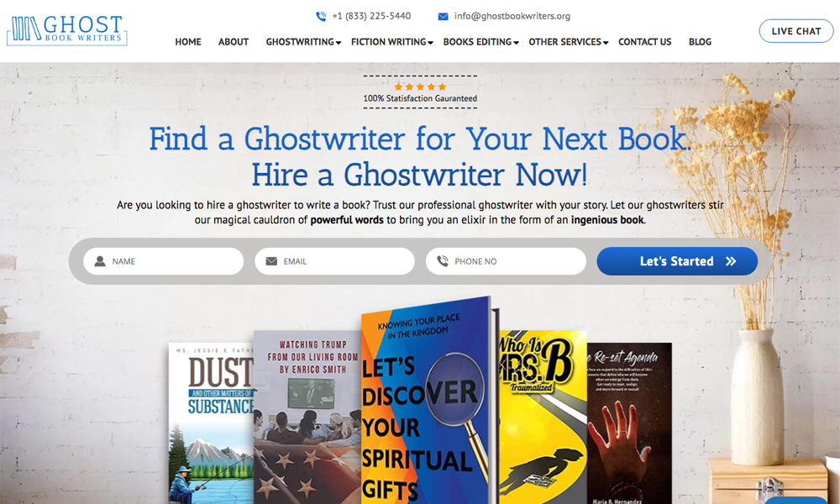Click the person icon in Name field
This screenshot has width=840, height=504.
point(100,261)
